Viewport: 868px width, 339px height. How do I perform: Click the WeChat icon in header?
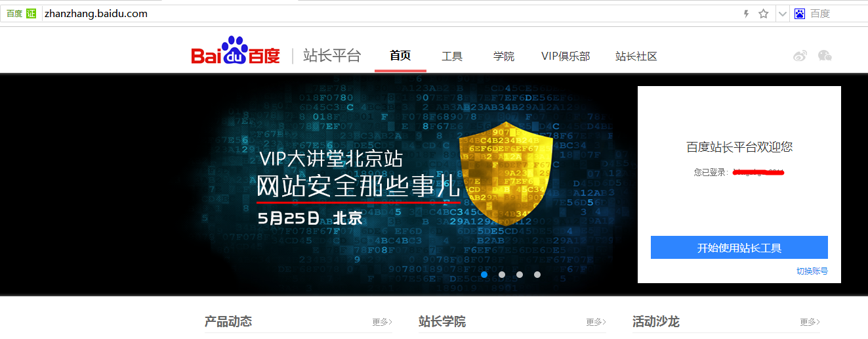pos(825,56)
